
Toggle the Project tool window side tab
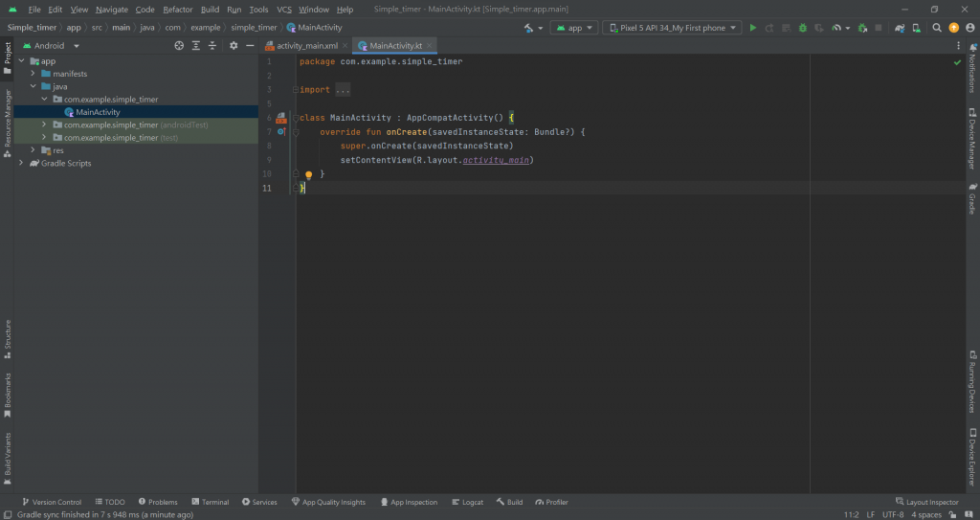(7, 57)
